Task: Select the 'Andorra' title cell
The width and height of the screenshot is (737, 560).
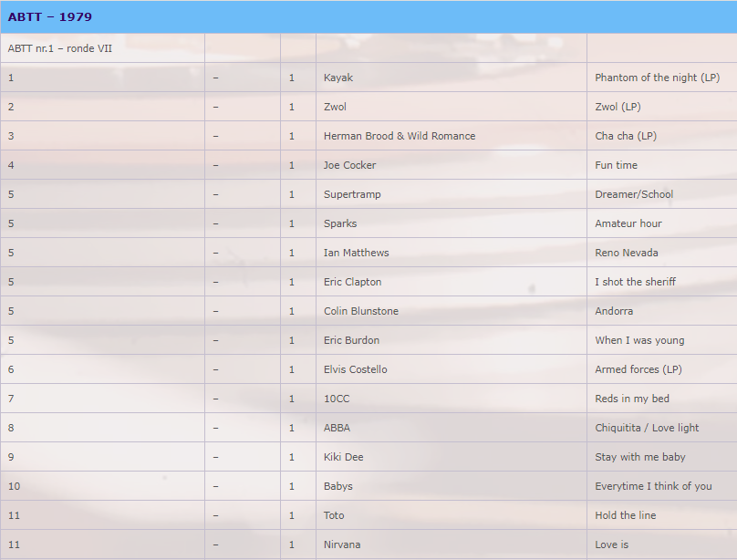Action: (x=614, y=311)
